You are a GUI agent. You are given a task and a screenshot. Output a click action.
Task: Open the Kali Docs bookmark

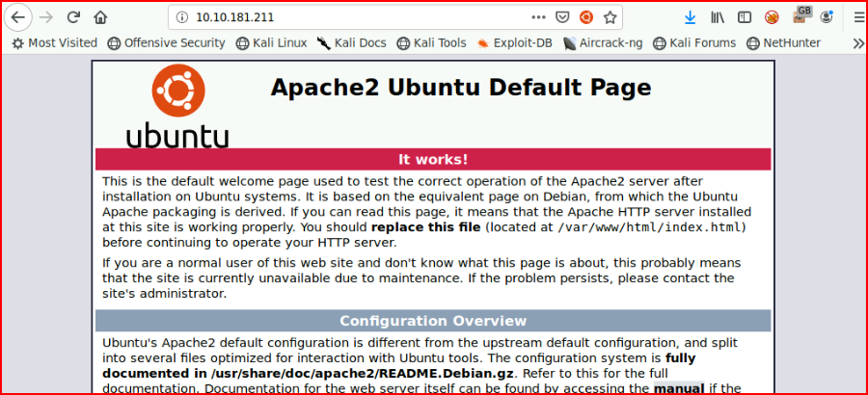(x=351, y=42)
